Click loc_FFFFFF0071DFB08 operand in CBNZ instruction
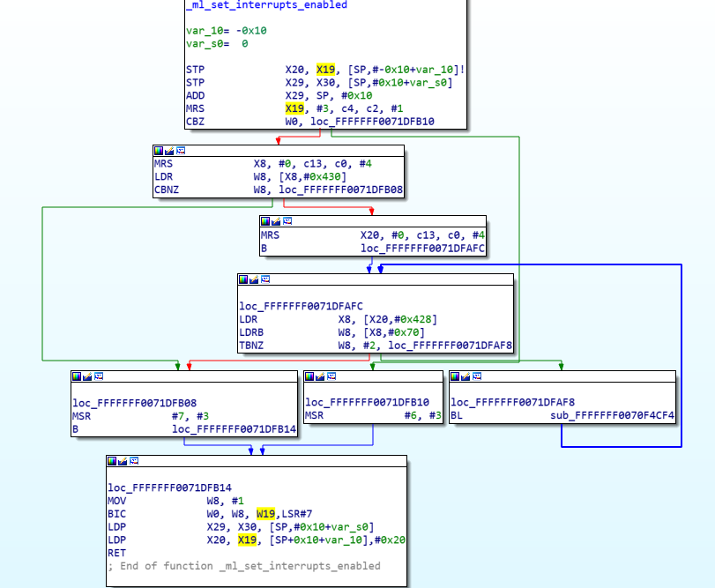Viewport: 715px width, 588px height. (x=339, y=189)
